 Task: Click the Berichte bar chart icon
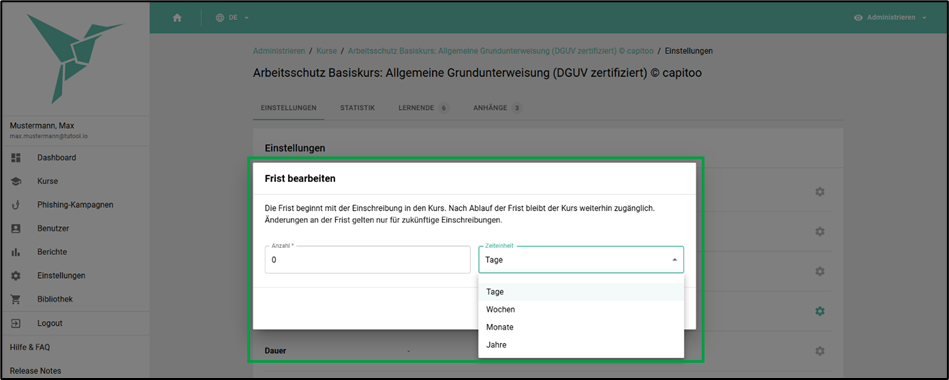point(16,252)
